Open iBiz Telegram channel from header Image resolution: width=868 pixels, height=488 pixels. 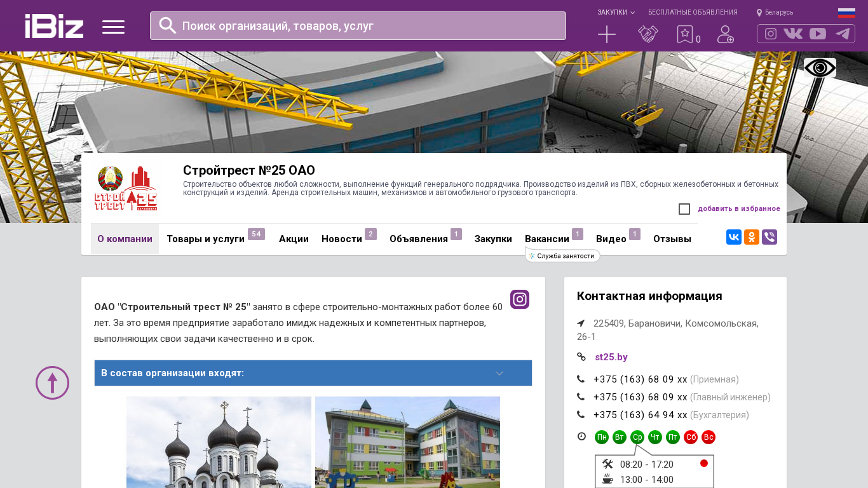[x=843, y=34]
